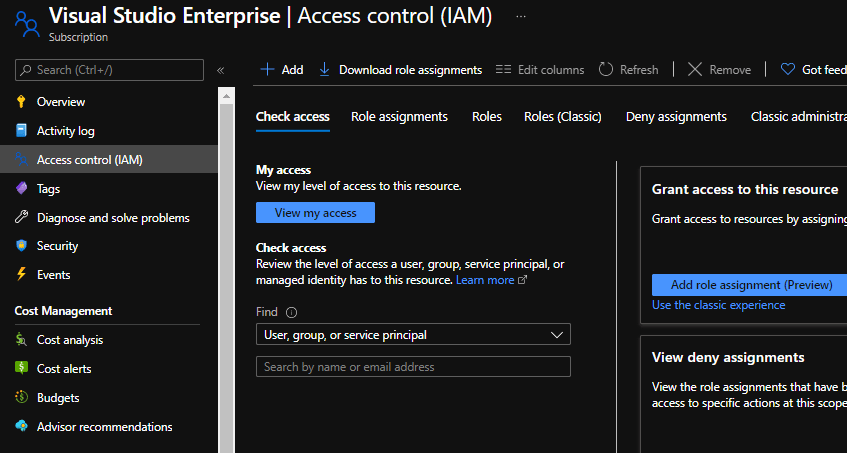Click the Search by name or email field
Image resolution: width=847 pixels, height=453 pixels.
point(413,367)
